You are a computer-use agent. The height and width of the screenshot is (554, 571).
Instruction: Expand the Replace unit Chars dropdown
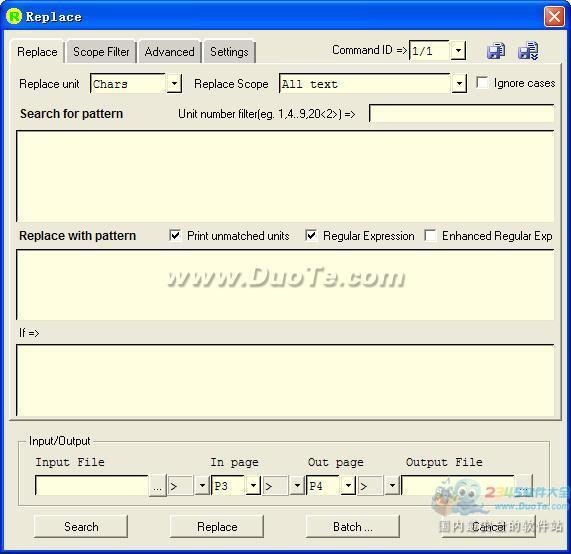pyautogui.click(x=174, y=84)
